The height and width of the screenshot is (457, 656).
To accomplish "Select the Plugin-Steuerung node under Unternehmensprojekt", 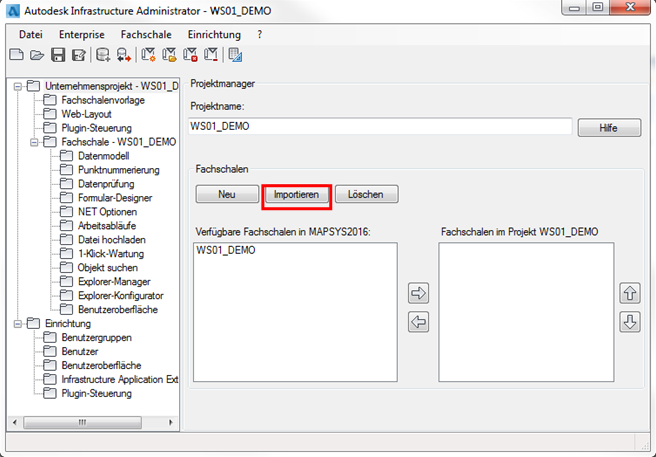I will pyautogui.click(x=97, y=128).
